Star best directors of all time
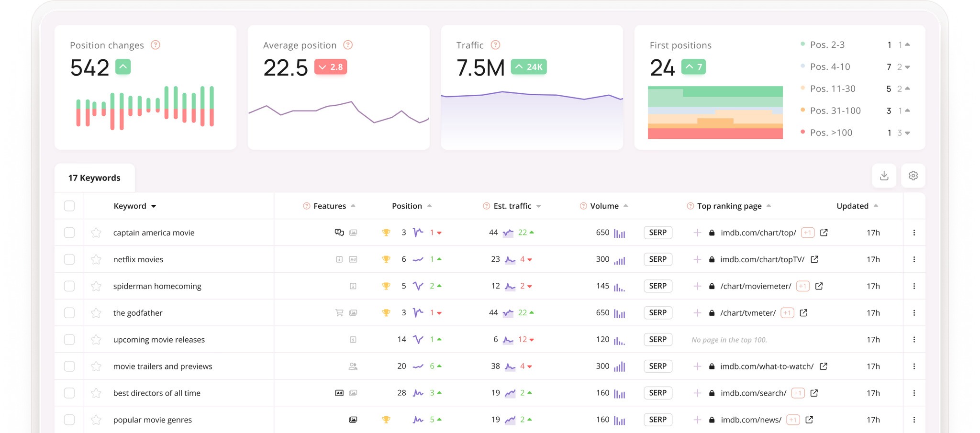This screenshot has width=980, height=433. pos(96,393)
